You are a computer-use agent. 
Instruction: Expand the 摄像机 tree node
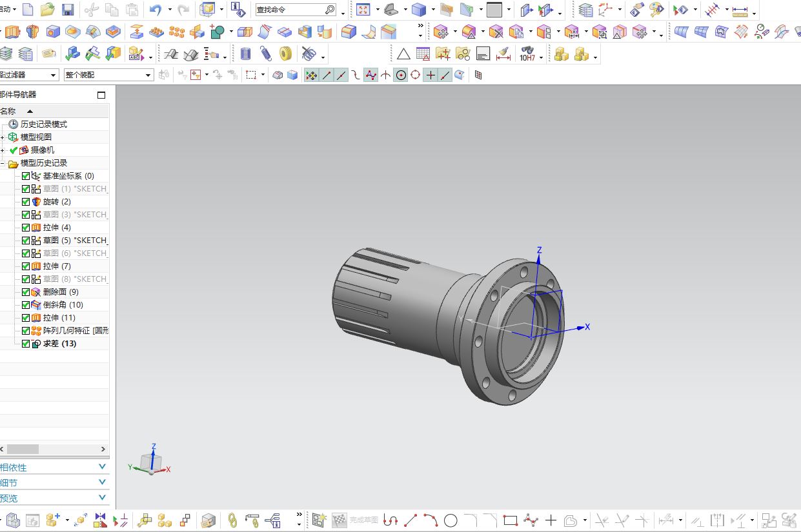(3, 150)
